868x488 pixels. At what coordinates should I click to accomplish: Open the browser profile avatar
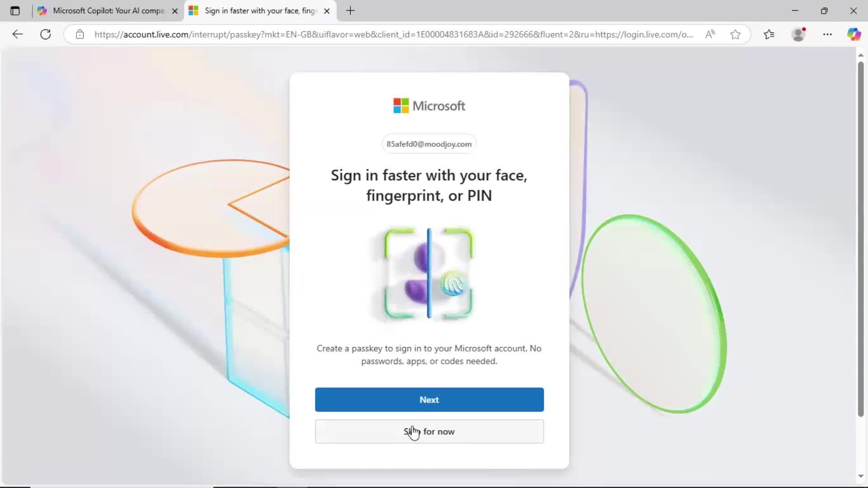click(x=799, y=34)
